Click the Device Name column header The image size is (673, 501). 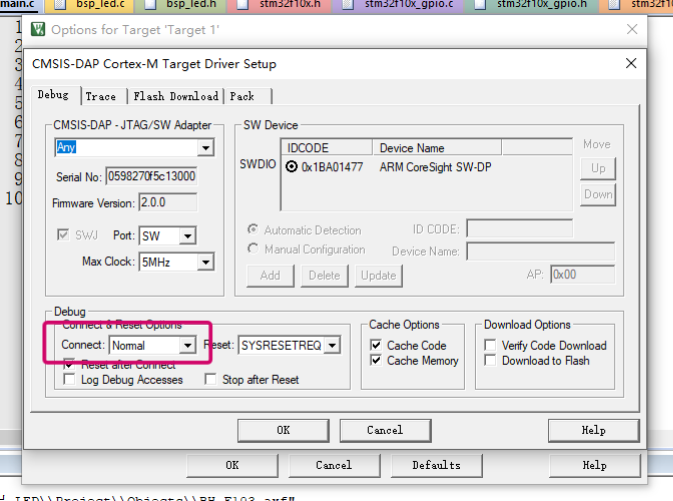437,148
